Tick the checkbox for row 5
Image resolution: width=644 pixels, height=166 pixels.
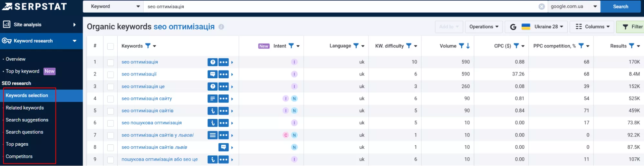pos(111,111)
